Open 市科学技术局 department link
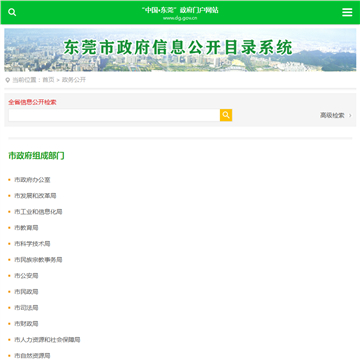The height and width of the screenshot is (360, 360). pyautogui.click(x=32, y=244)
